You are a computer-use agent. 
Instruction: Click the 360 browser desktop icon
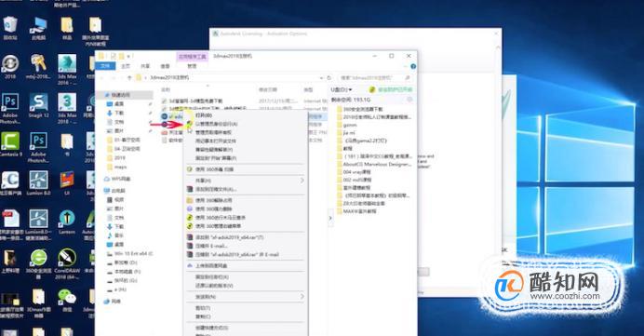click(38, 263)
